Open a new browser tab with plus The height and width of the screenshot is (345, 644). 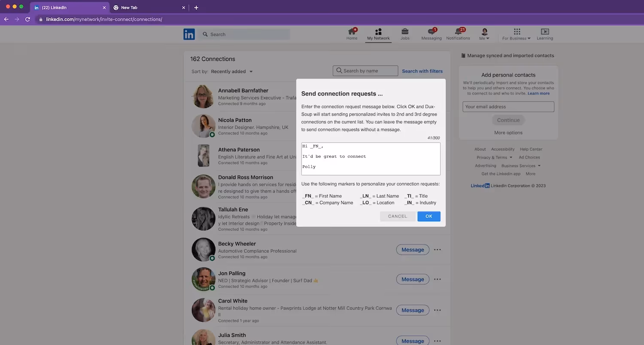pyautogui.click(x=196, y=7)
